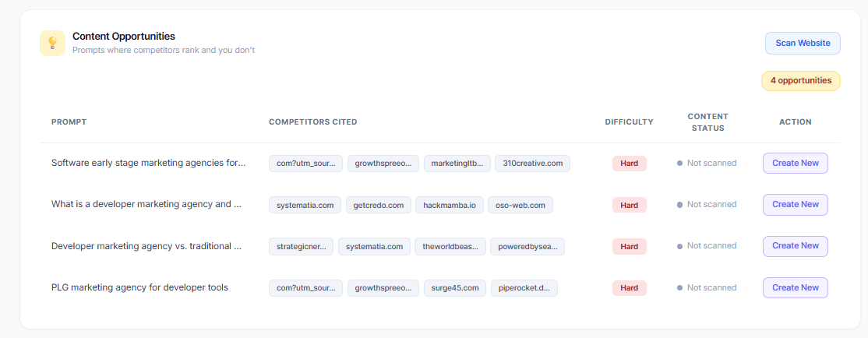Select the theworldbeas... competitor chip

point(450,247)
